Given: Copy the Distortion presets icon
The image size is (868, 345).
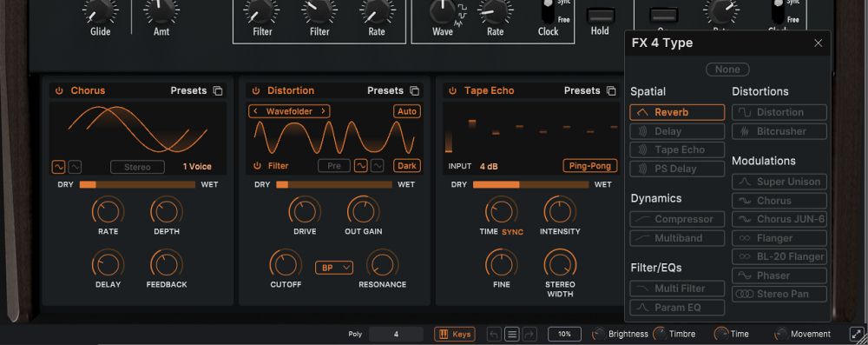Looking at the screenshot, I should (x=414, y=91).
